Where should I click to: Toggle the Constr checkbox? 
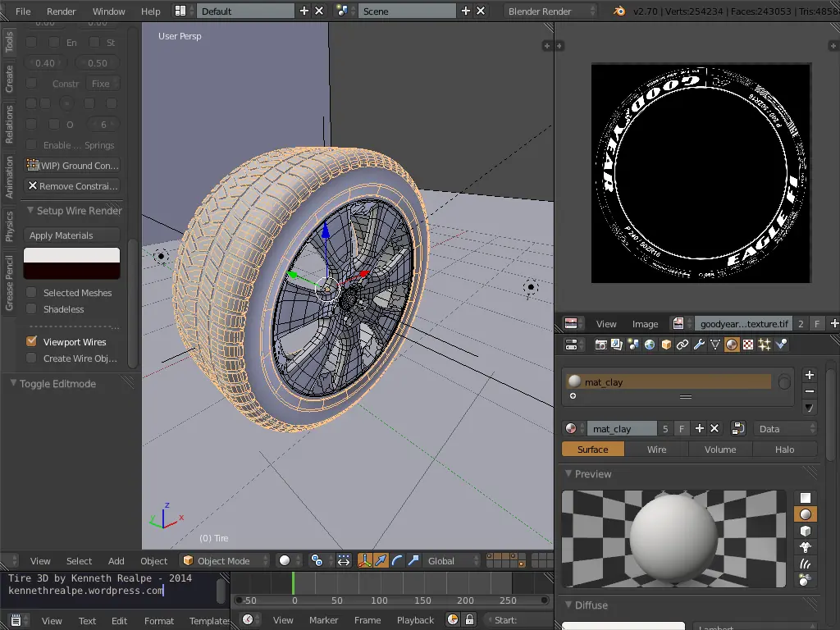pos(32,83)
